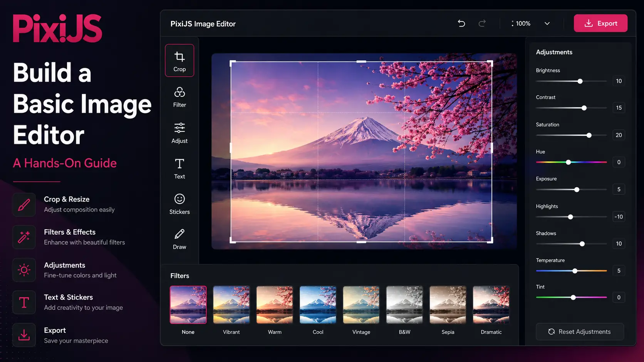Apply the Dramatic filter thumbnail
The height and width of the screenshot is (362, 644).
(x=491, y=305)
